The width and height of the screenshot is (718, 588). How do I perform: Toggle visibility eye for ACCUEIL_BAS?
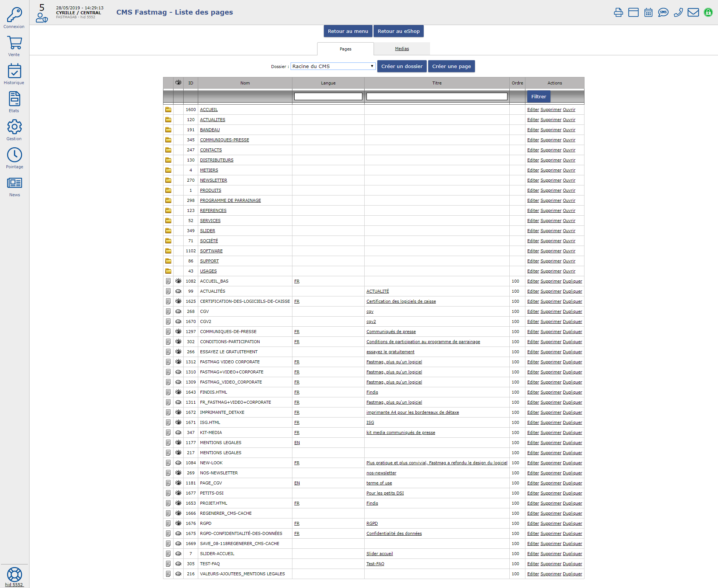click(178, 281)
